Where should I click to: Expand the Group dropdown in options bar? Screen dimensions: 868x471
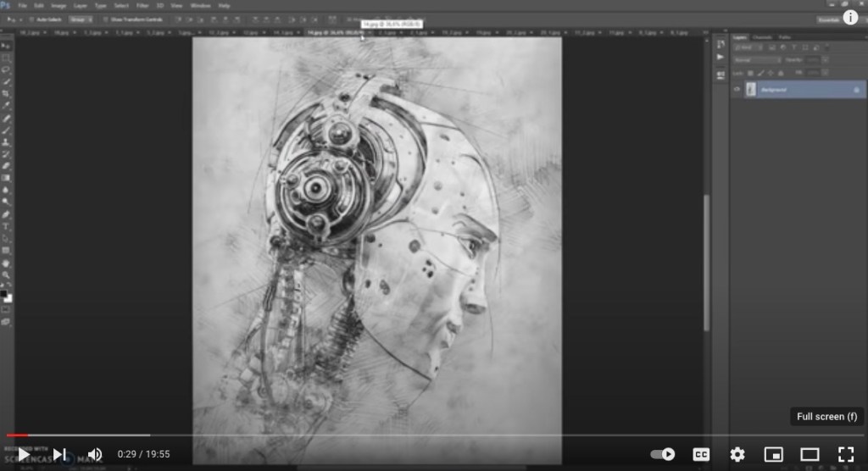tap(80, 19)
